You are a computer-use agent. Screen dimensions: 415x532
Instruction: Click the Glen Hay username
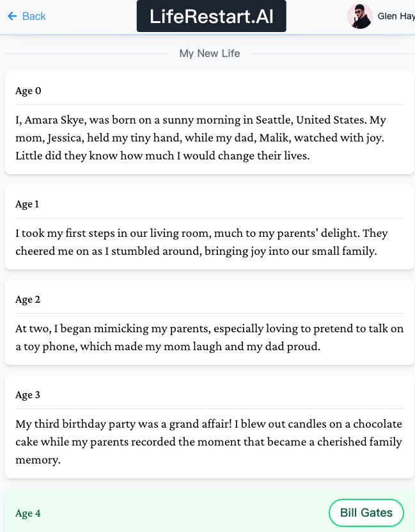pos(396,16)
